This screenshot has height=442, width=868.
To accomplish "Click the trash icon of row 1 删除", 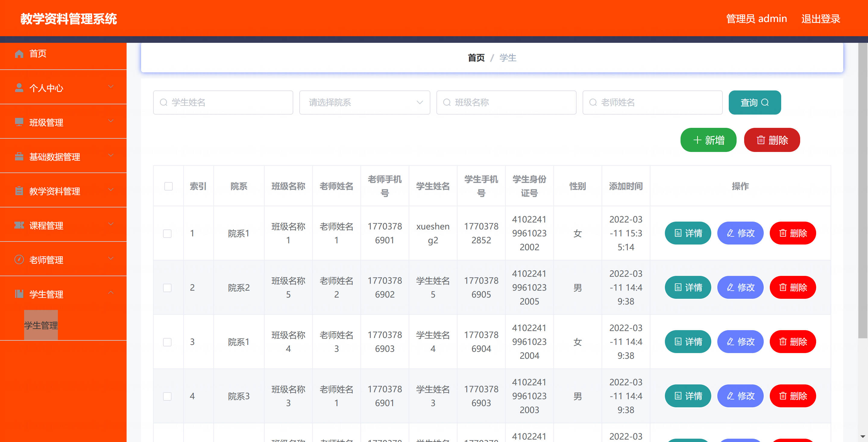I will (x=783, y=233).
